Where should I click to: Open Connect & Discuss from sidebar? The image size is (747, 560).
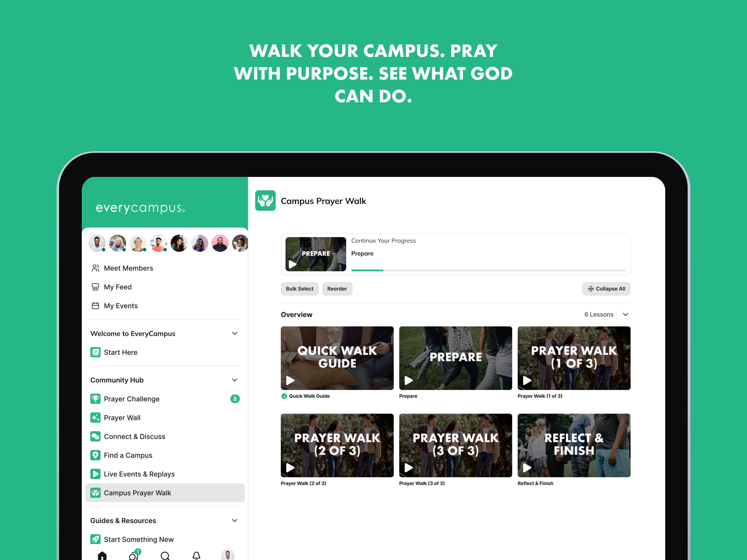[x=165, y=436]
